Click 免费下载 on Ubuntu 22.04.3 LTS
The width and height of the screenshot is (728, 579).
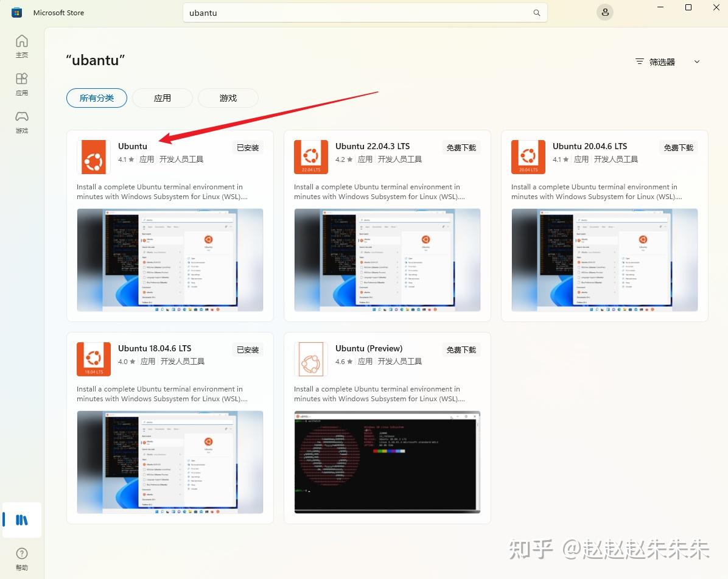pyautogui.click(x=461, y=148)
